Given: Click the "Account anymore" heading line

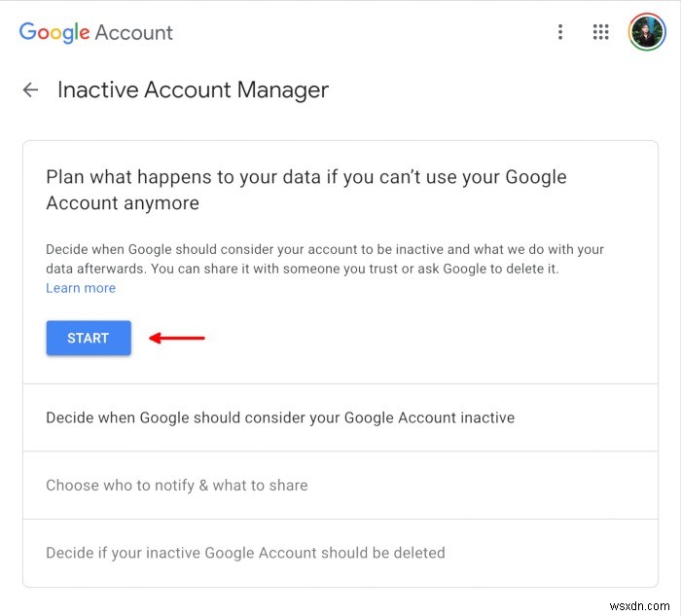Looking at the screenshot, I should [x=123, y=203].
